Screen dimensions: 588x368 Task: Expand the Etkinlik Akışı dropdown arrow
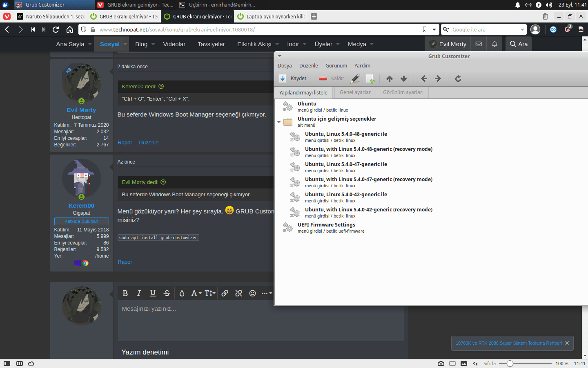(277, 44)
